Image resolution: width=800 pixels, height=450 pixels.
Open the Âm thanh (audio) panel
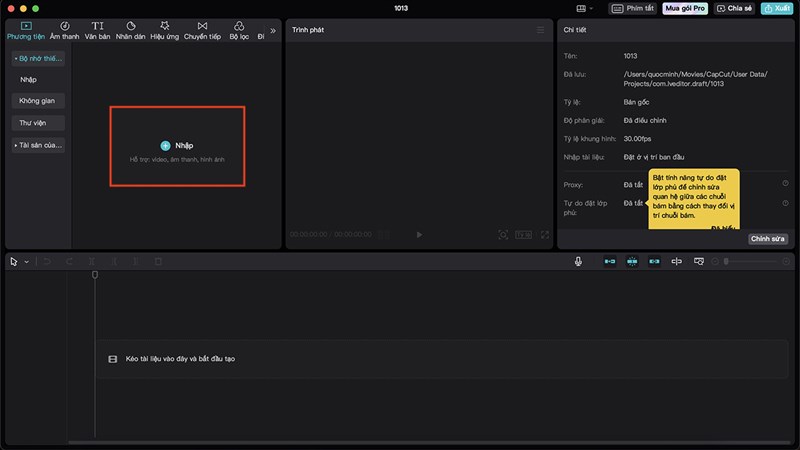click(64, 30)
